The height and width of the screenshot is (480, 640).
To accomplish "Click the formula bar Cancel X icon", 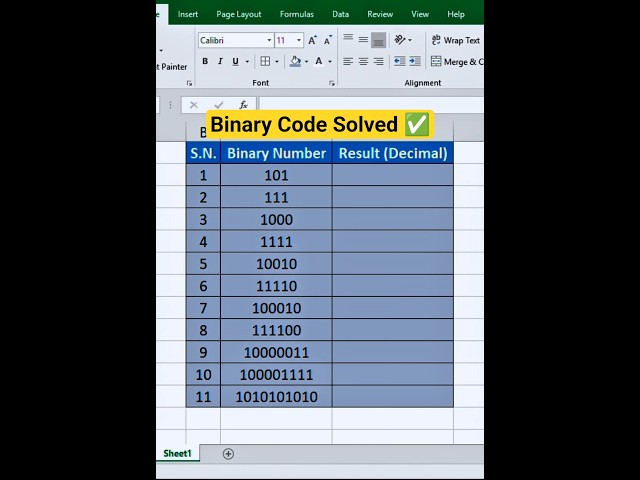I will click(193, 105).
